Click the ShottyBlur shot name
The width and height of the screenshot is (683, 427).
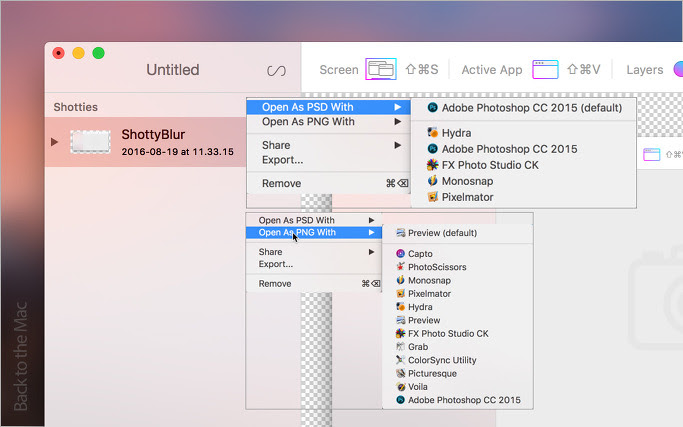[153, 135]
